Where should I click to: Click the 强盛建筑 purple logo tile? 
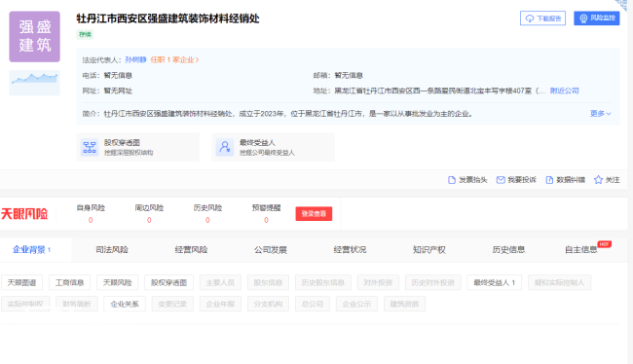(35, 37)
